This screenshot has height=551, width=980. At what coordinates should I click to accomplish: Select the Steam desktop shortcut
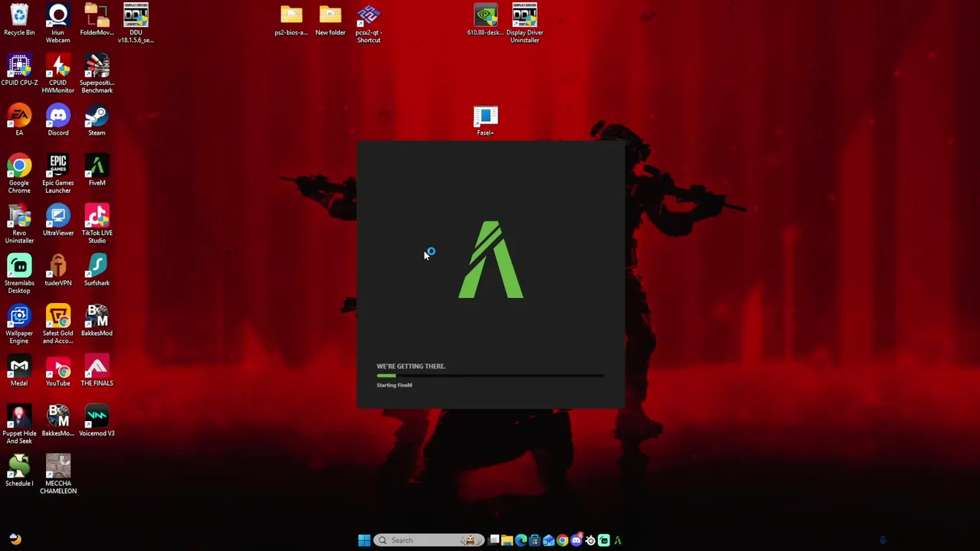(96, 121)
